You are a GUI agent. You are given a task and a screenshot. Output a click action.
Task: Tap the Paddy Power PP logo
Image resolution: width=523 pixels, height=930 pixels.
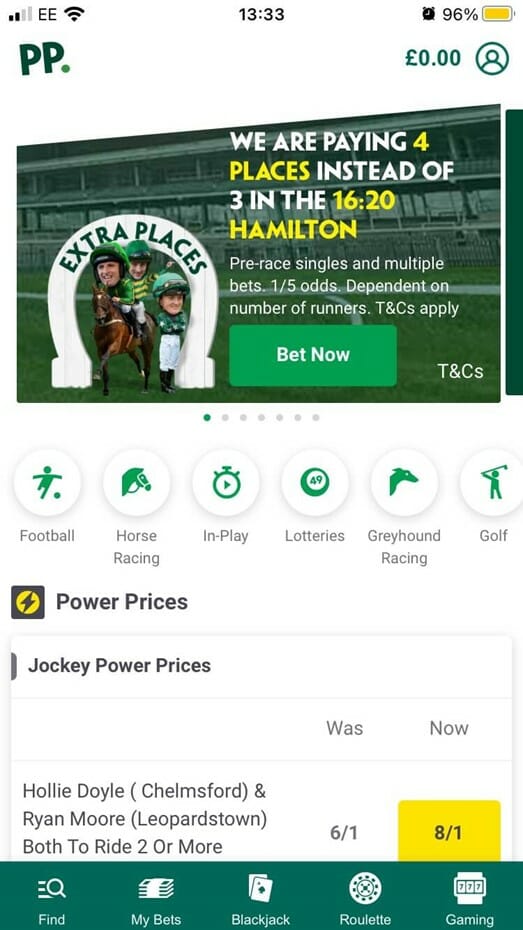44,59
